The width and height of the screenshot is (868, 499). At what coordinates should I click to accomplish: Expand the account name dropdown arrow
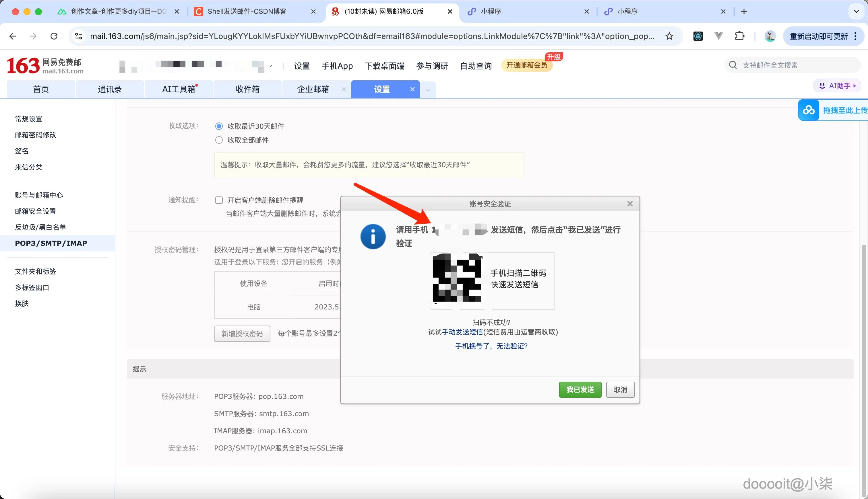click(271, 66)
